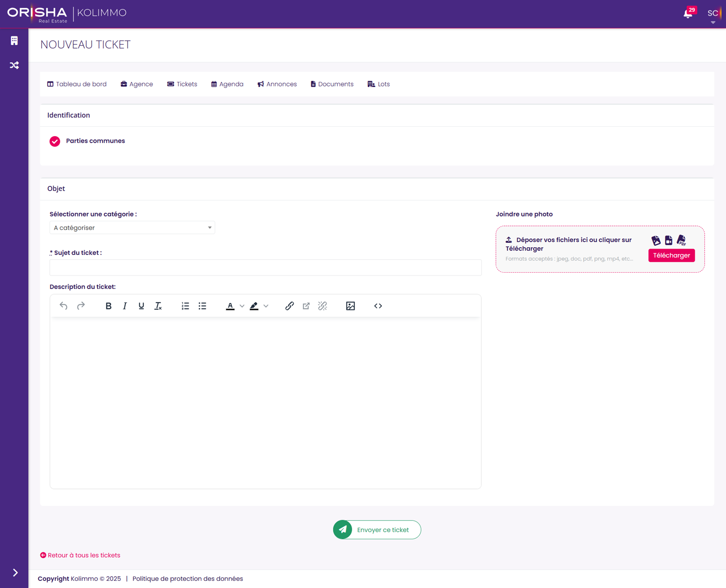Click the 'Joindre une photo' label

[524, 214]
